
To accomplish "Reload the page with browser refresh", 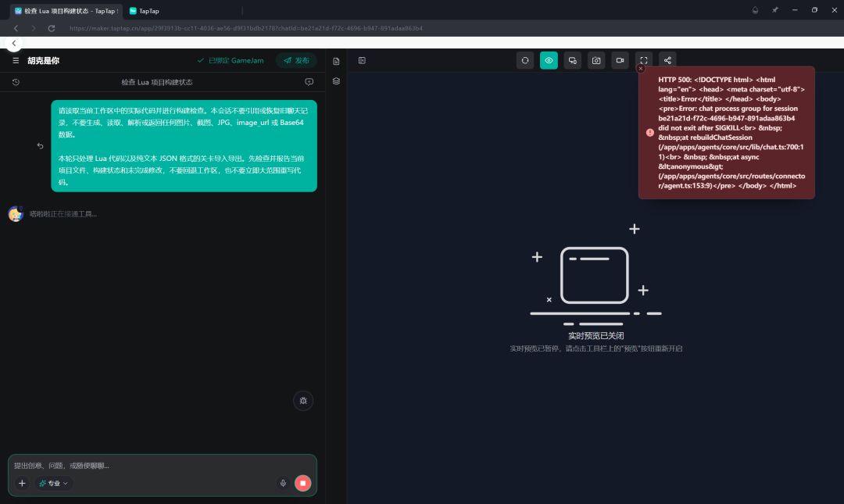I will [x=52, y=28].
